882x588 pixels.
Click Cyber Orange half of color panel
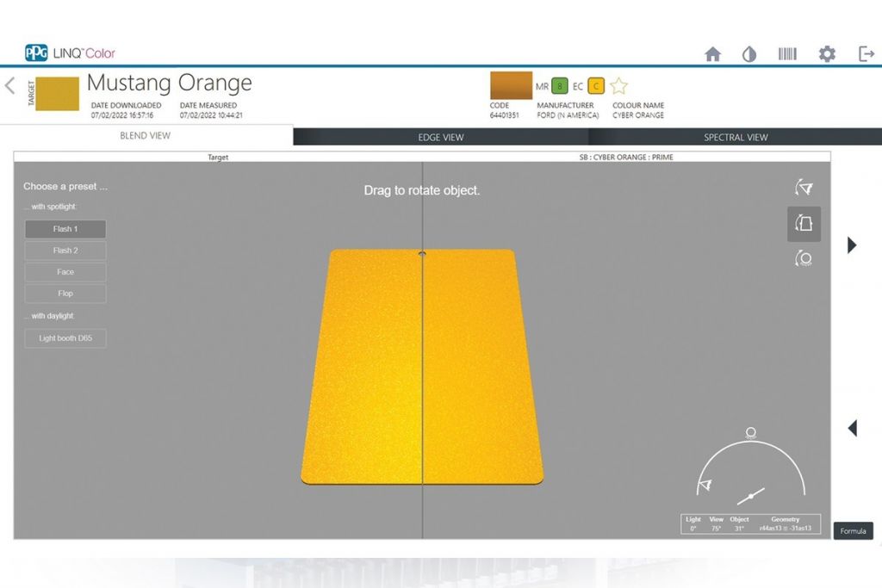pos(482,367)
